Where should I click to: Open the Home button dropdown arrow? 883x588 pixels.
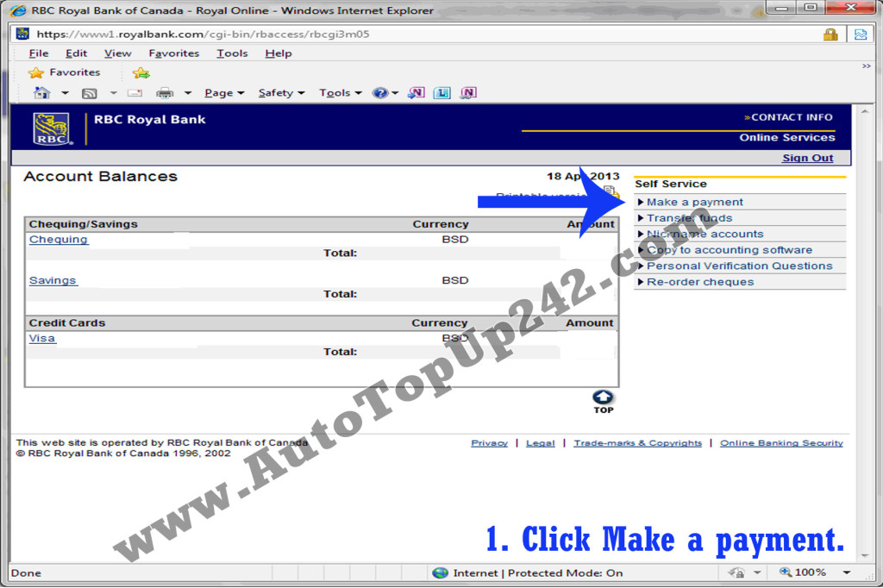click(x=65, y=93)
